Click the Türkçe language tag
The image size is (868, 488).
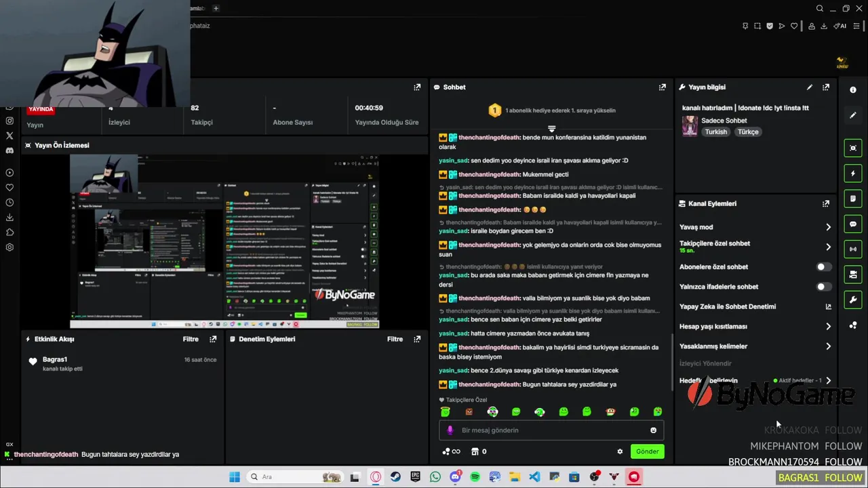click(748, 132)
